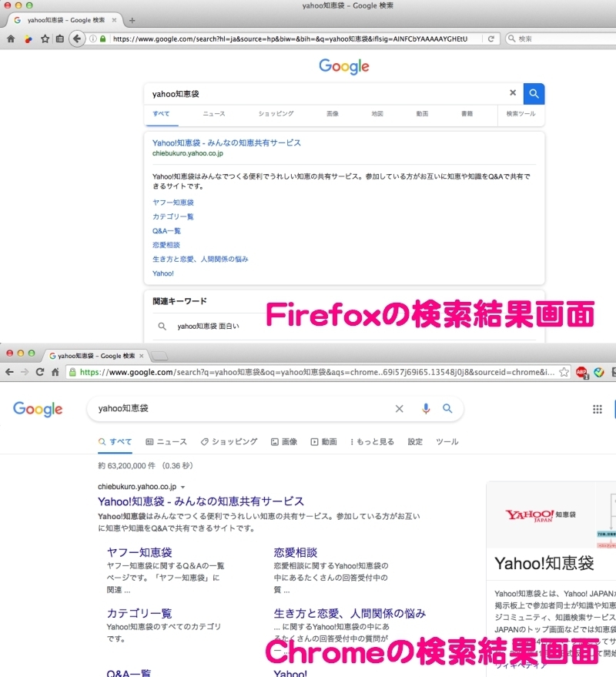Select ニュース tab in Firefox results
This screenshot has height=677, width=616.
(214, 113)
